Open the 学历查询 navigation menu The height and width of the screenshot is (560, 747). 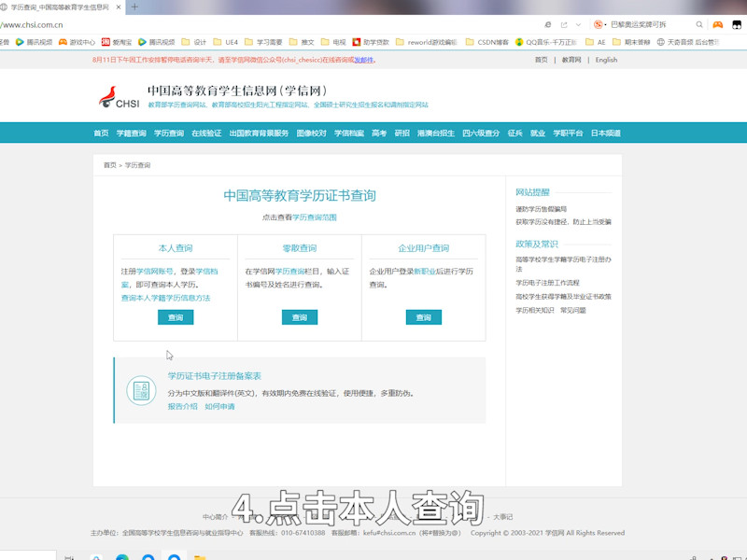pyautogui.click(x=168, y=133)
